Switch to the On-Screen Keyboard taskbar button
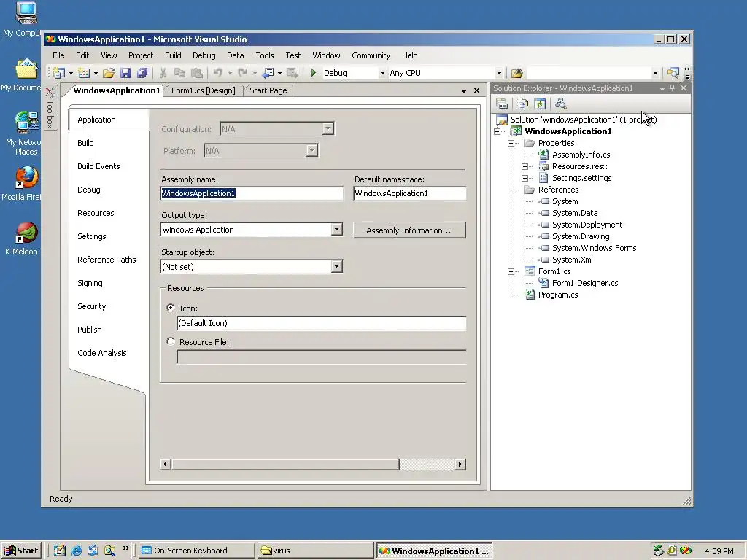Screen dimensions: 747x560 [196, 551]
